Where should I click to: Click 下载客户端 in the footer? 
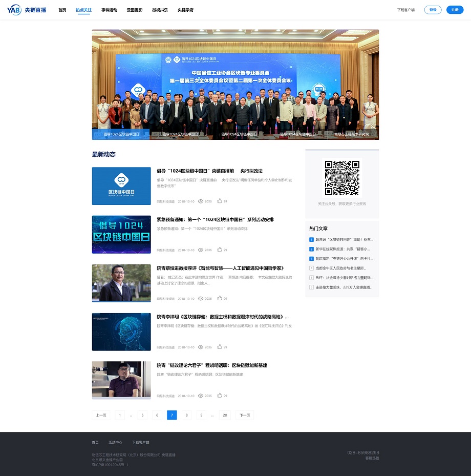(x=141, y=442)
